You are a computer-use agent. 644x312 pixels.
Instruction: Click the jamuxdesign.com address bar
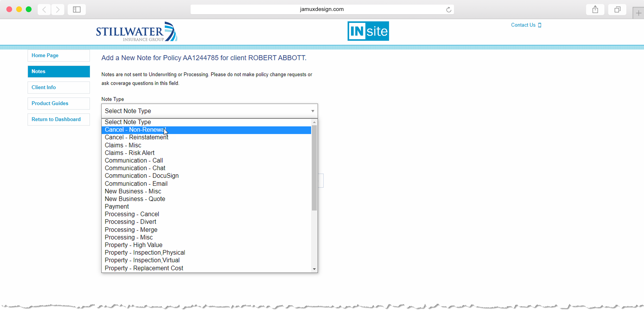(x=322, y=9)
